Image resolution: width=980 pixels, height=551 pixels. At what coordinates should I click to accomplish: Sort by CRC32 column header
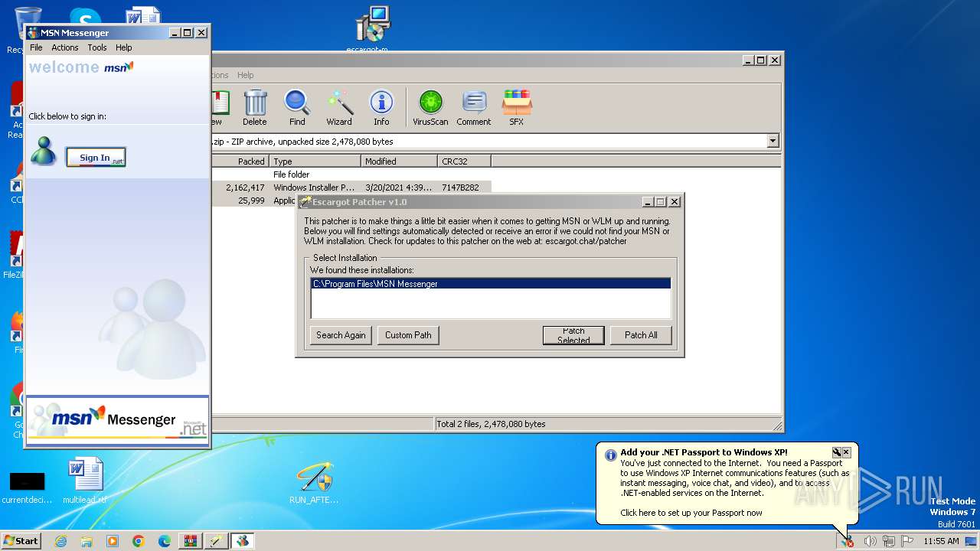(464, 161)
